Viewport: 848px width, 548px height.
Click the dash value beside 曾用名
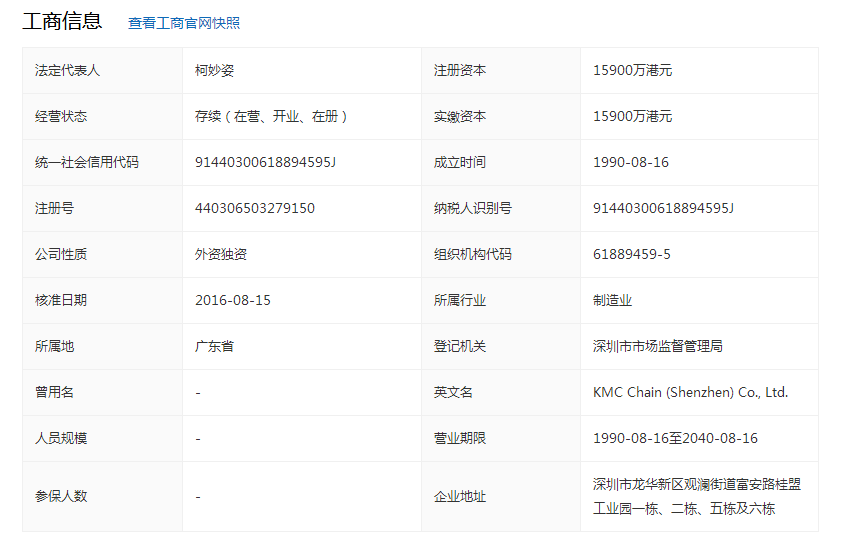coord(198,393)
